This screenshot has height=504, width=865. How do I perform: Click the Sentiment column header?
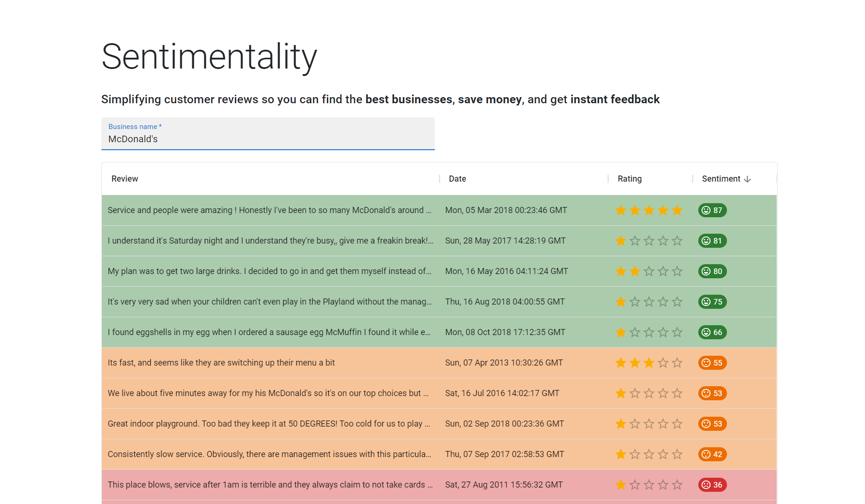pos(721,179)
